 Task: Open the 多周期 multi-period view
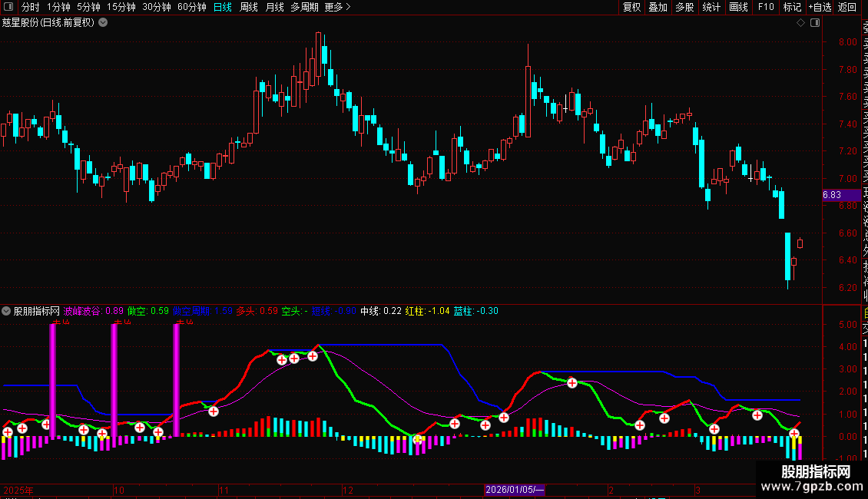pos(304,7)
